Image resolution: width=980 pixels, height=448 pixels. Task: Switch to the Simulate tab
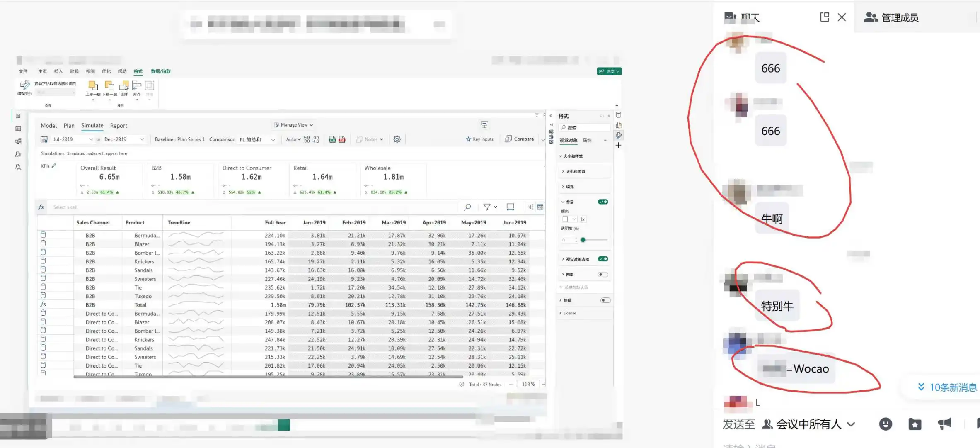[92, 125]
